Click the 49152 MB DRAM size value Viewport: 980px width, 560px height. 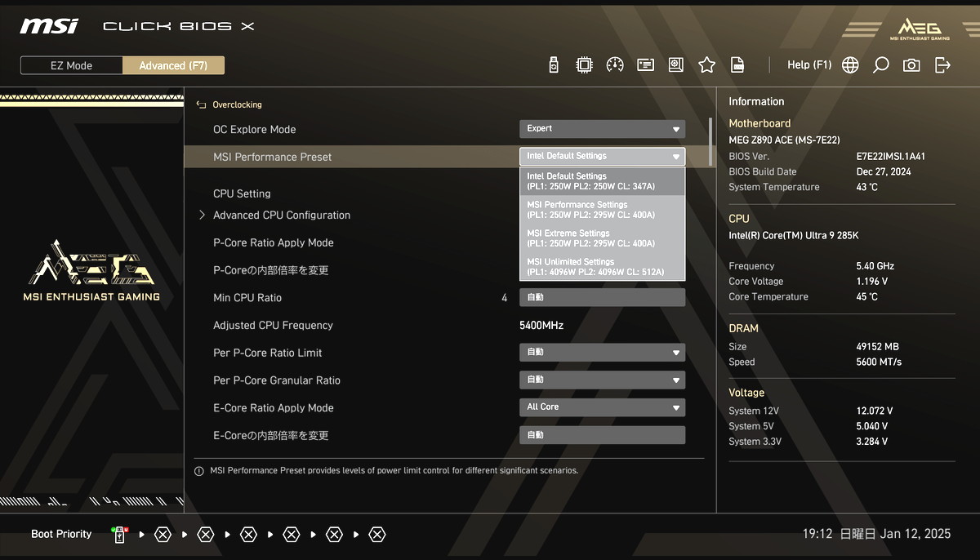[x=877, y=347]
